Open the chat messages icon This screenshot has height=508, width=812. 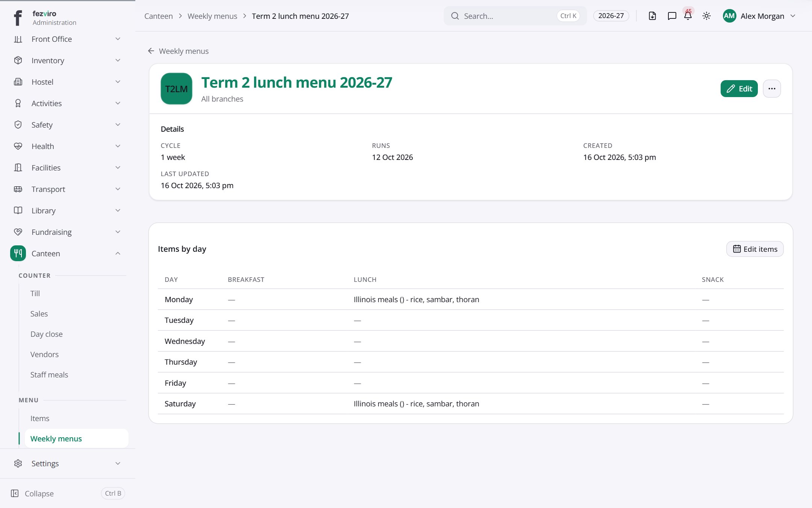point(672,16)
